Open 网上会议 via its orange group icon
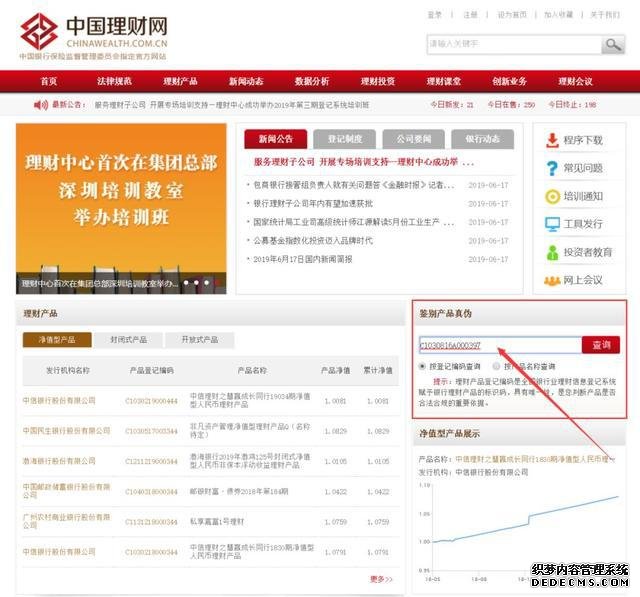640x597 pixels. pyautogui.click(x=552, y=281)
